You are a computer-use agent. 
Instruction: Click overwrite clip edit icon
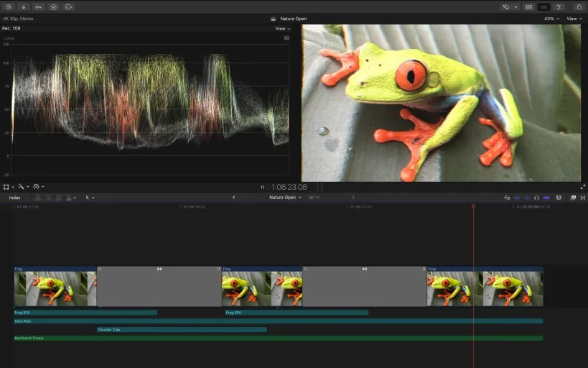[69, 198]
